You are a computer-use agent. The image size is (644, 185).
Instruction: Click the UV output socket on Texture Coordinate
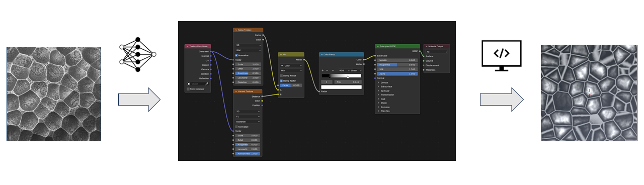click(211, 60)
